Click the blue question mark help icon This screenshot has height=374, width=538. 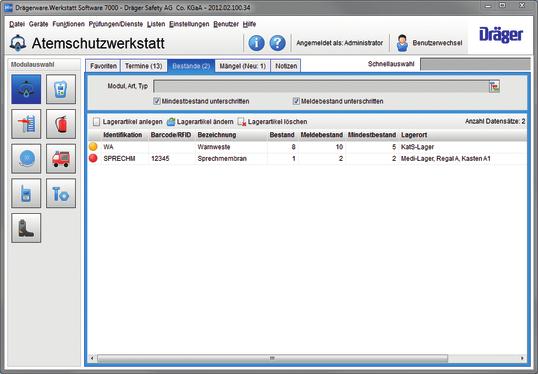(x=277, y=43)
